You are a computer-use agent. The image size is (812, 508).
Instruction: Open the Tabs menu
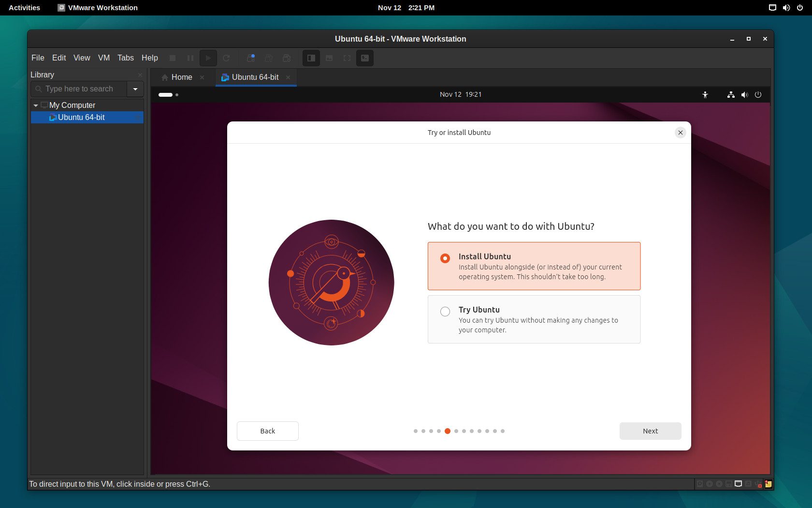pyautogui.click(x=126, y=58)
